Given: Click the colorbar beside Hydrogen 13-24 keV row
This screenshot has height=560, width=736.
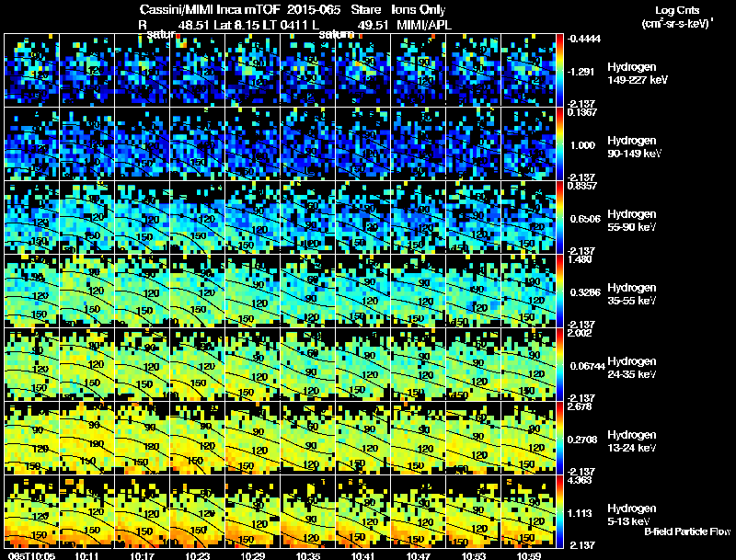Looking at the screenshot, I should tap(559, 438).
